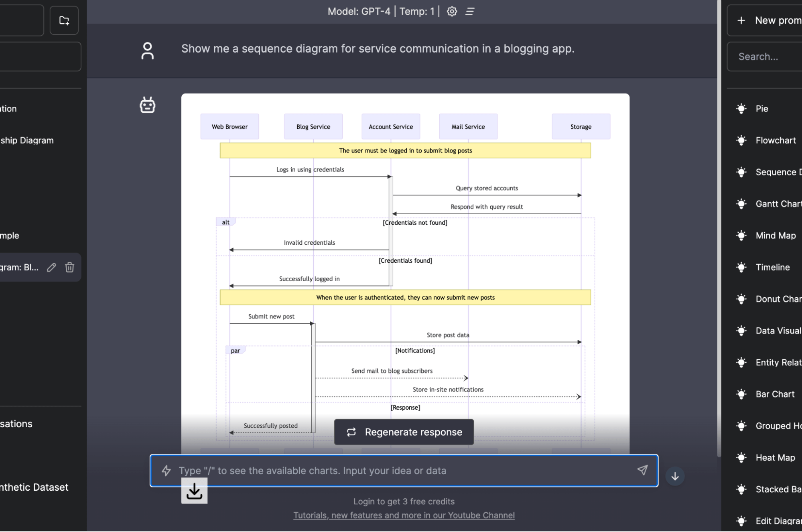Click the scroll-to-bottom arrow button

[675, 476]
